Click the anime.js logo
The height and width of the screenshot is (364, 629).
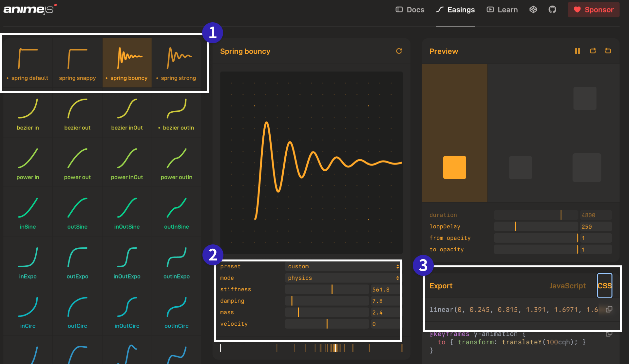(29, 10)
